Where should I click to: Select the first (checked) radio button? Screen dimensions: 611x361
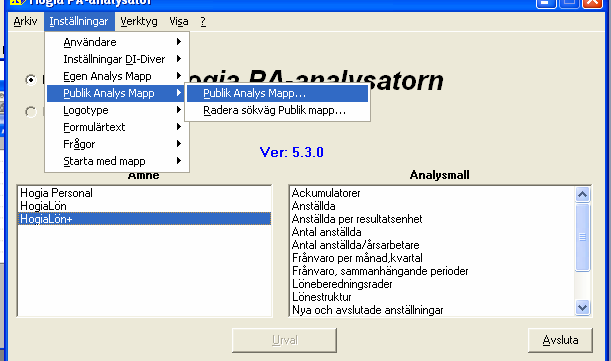pyautogui.click(x=31, y=80)
